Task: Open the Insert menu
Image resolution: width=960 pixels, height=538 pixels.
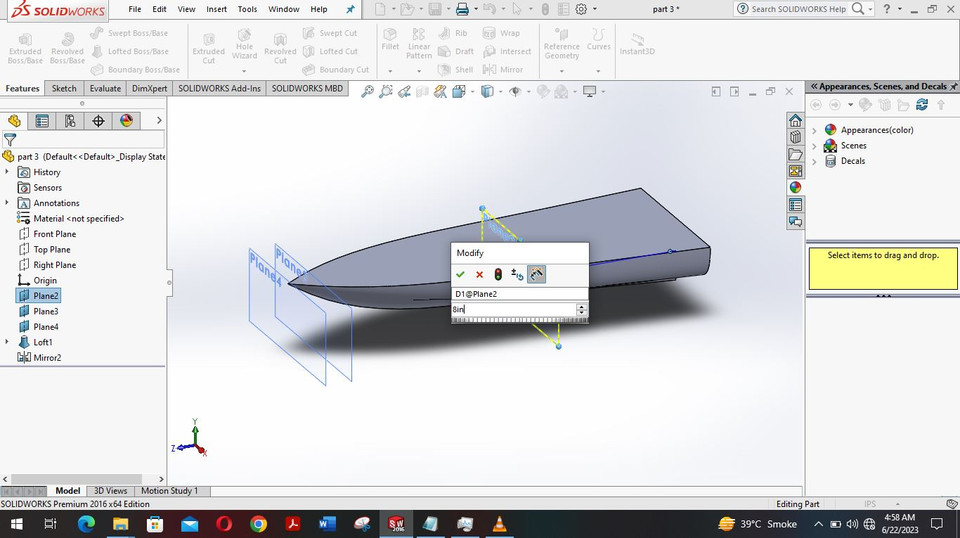Action: pyautogui.click(x=216, y=9)
